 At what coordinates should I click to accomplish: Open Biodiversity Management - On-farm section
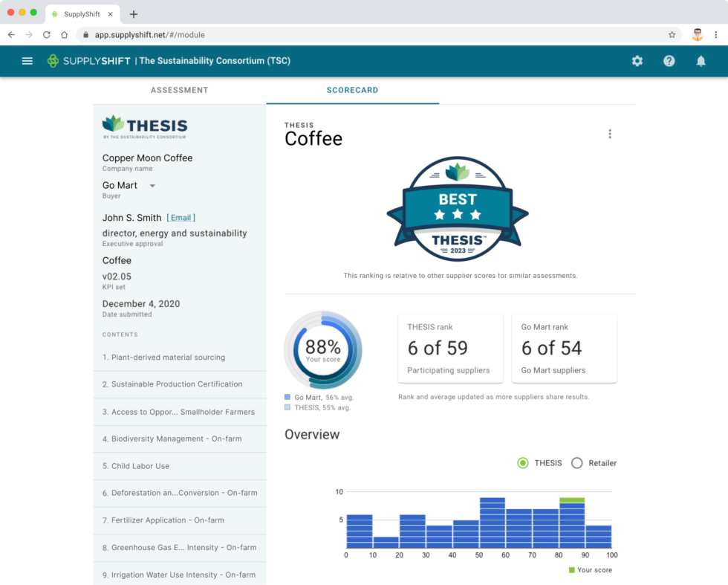pos(180,439)
